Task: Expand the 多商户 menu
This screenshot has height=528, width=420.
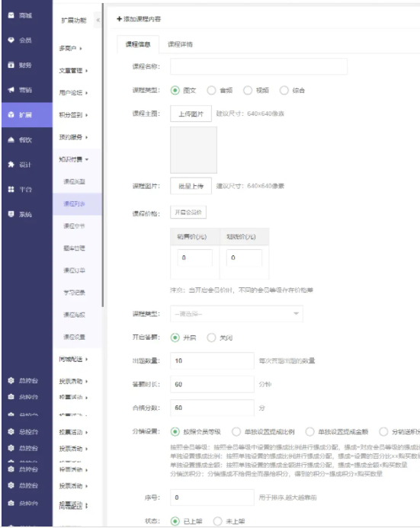Action: (70, 49)
